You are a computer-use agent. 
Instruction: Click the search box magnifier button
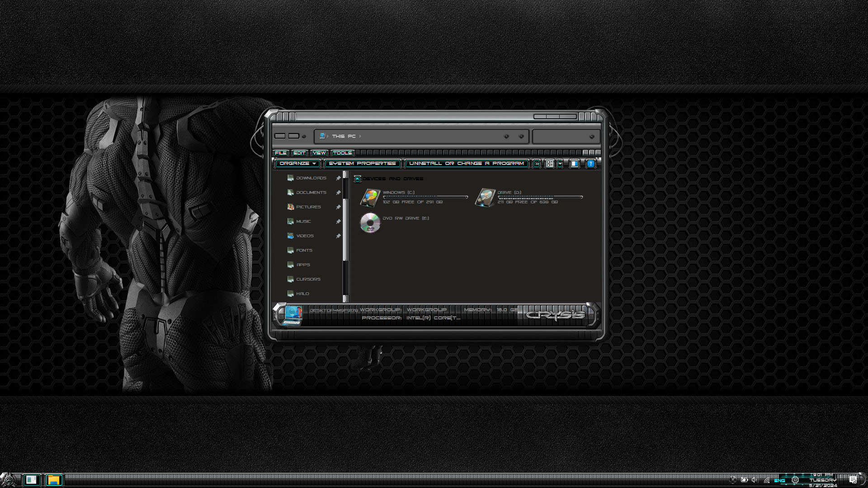point(592,136)
